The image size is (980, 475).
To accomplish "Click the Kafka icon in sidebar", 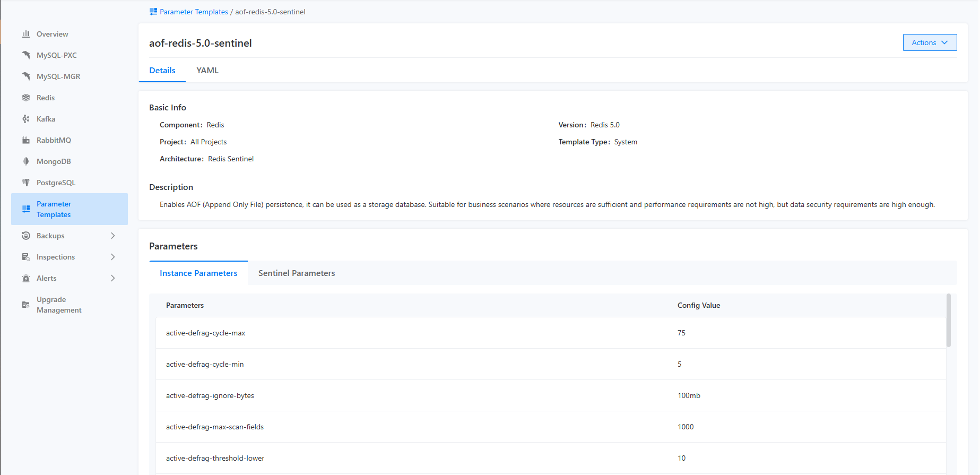I will pos(26,119).
